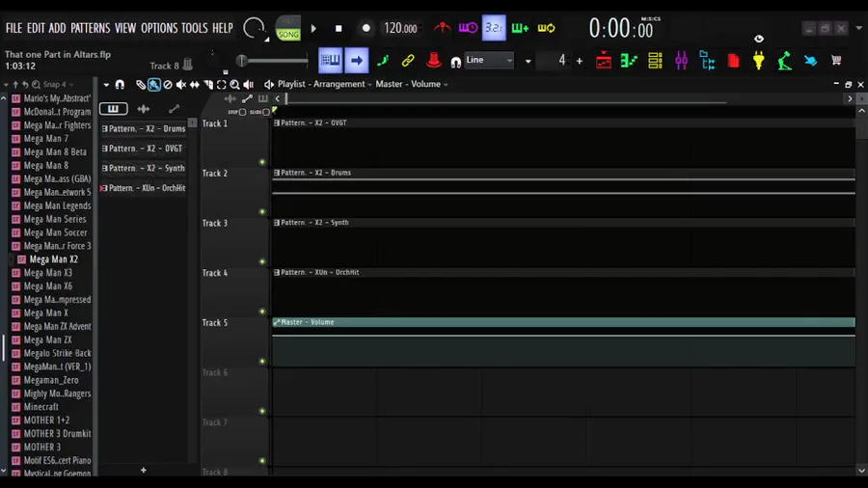Open the EDIT menu
The width and height of the screenshot is (868, 488).
[x=36, y=28]
